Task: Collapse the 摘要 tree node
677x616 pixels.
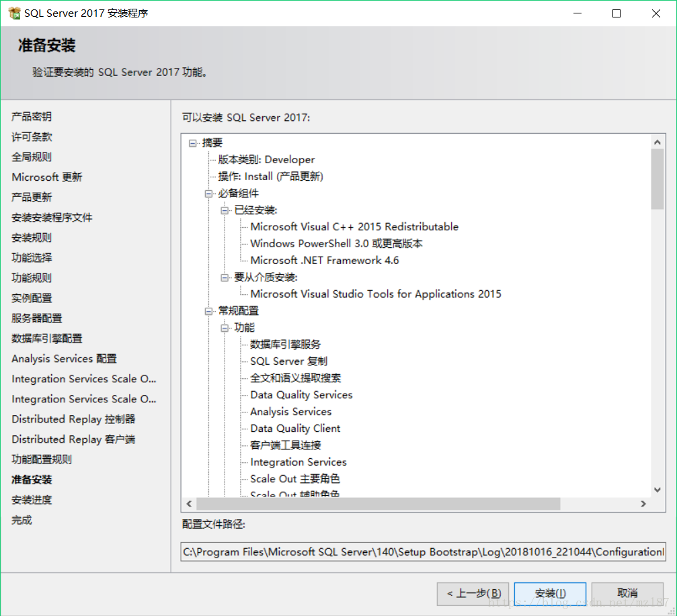Action: (x=192, y=143)
